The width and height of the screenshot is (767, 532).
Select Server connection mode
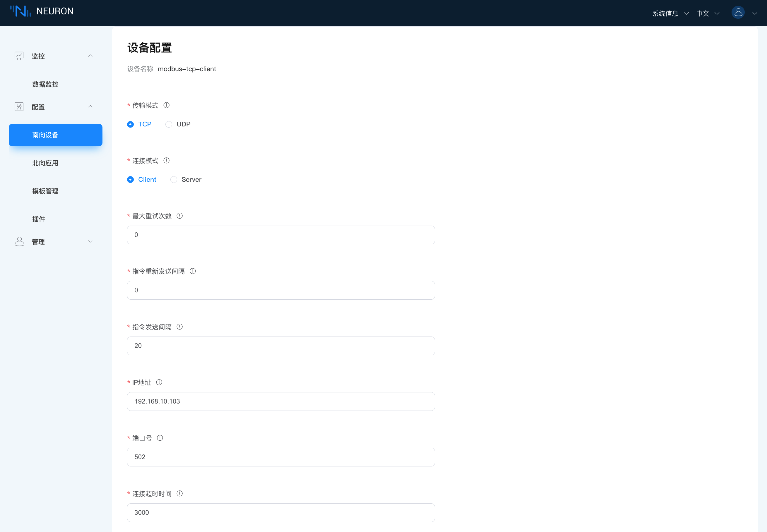pos(174,180)
